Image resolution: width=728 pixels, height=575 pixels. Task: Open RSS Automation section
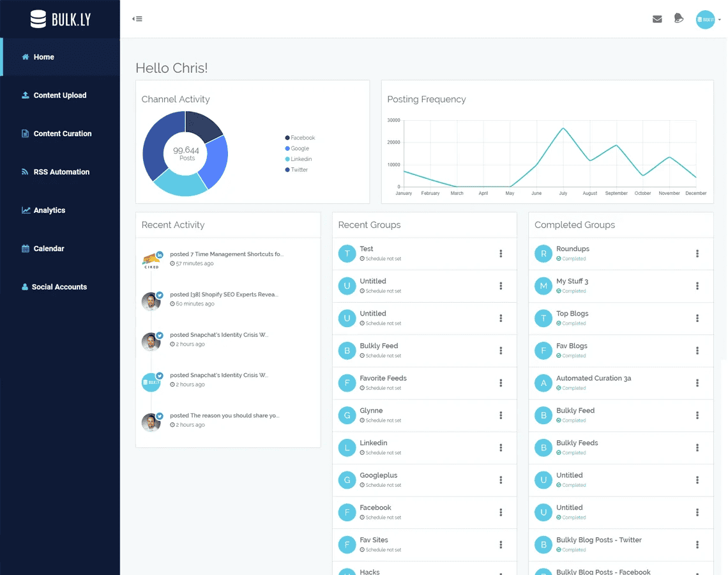(61, 172)
